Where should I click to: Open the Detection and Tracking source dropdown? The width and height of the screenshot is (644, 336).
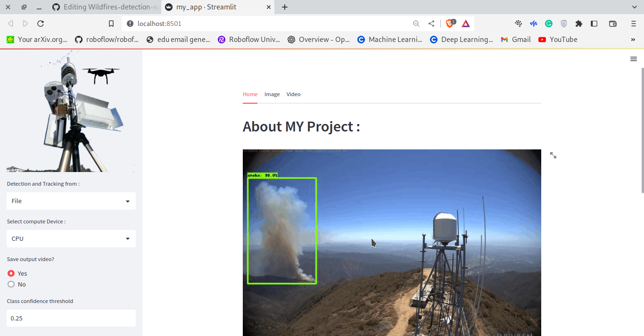point(71,201)
